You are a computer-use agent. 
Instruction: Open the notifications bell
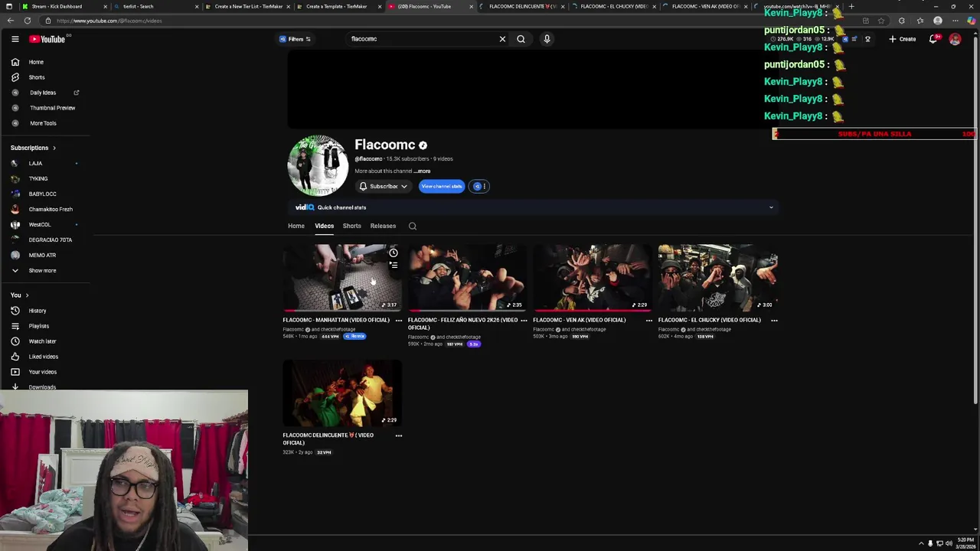(x=933, y=39)
